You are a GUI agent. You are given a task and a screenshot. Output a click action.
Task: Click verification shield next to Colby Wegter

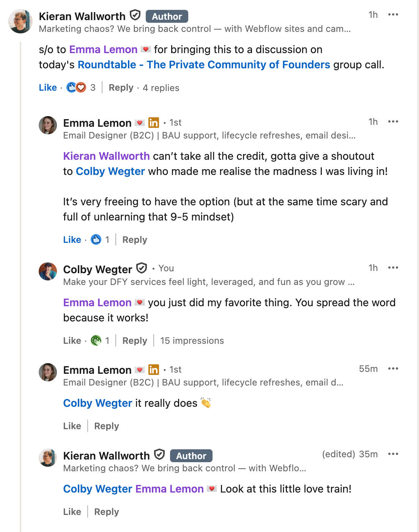142,268
